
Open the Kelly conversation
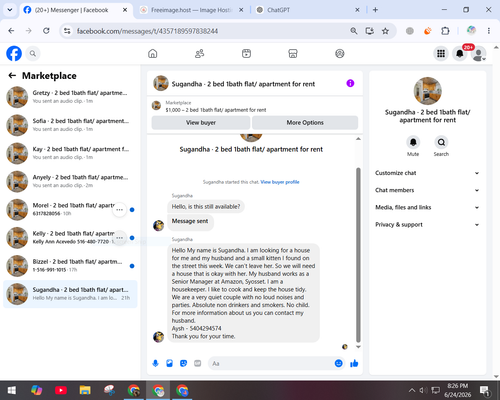pyautogui.click(x=70, y=238)
